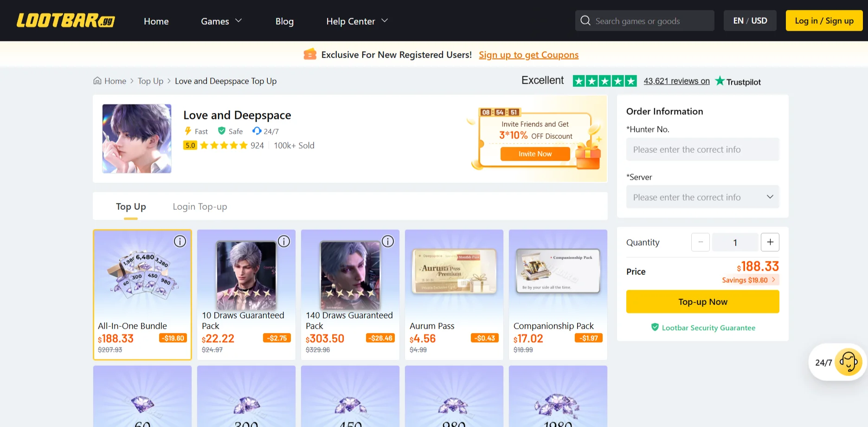Increase quantity with the plus button
Viewport: 868px width, 427px height.
click(770, 242)
